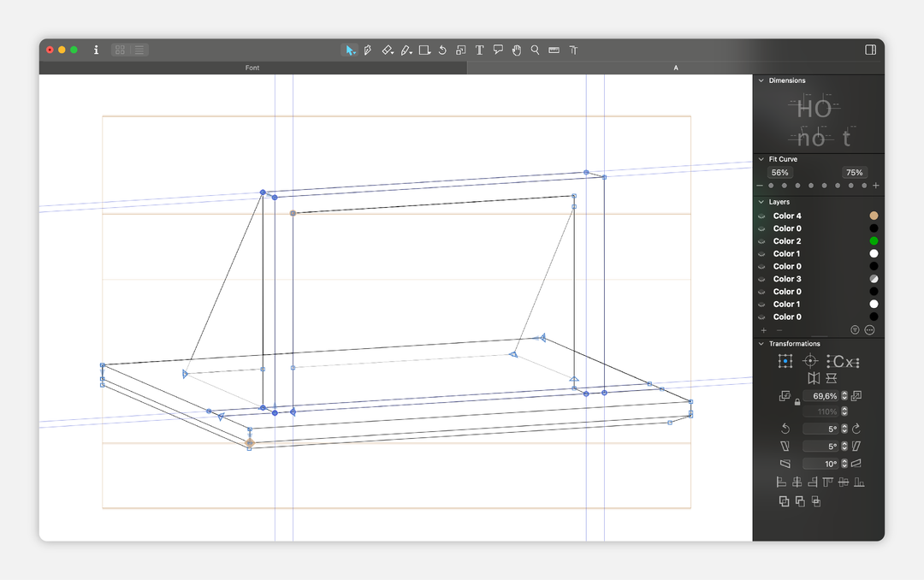The height and width of the screenshot is (580, 924).
Task: Align the selection to the bottom edge
Action: click(859, 482)
